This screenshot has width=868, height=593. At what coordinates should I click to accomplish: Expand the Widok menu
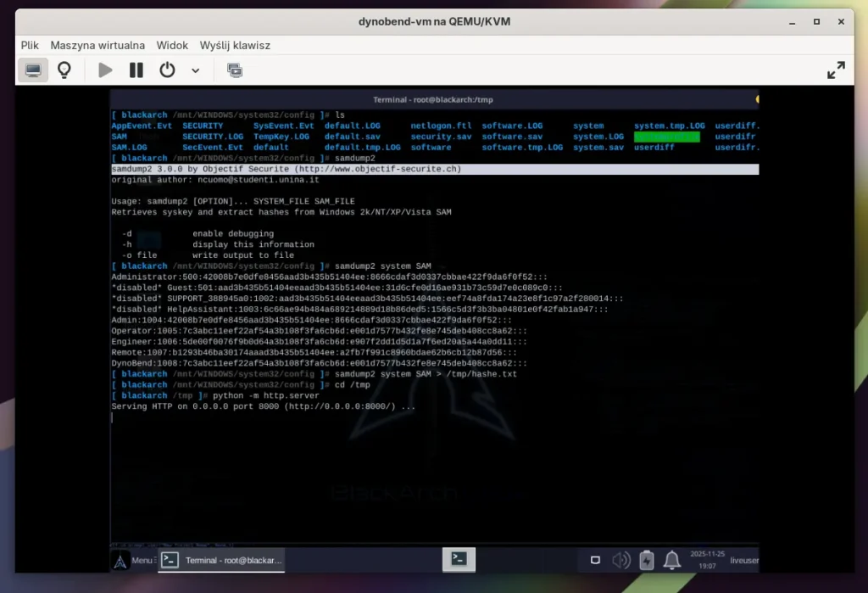[x=172, y=45]
